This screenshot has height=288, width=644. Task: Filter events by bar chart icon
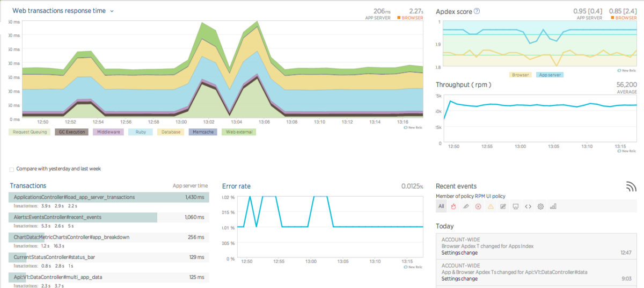pos(553,206)
